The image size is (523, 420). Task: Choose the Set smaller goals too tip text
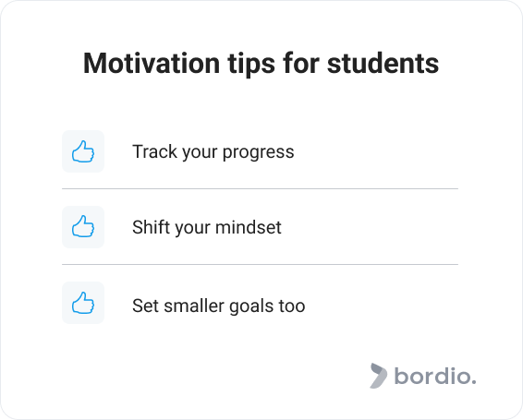click(218, 306)
